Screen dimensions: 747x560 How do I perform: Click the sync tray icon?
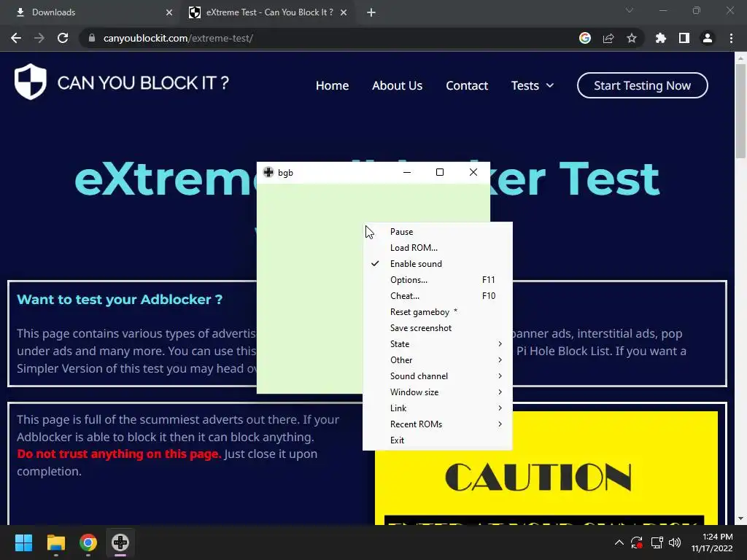click(x=637, y=542)
